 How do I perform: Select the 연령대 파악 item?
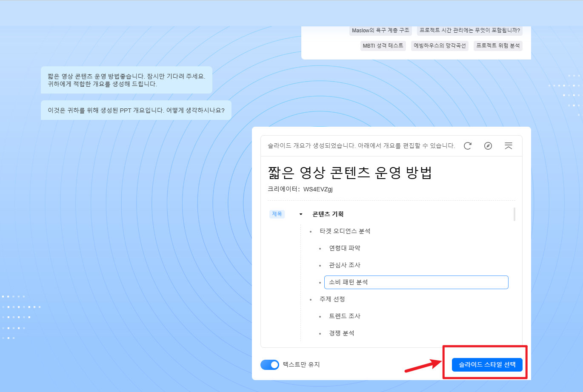[345, 248]
